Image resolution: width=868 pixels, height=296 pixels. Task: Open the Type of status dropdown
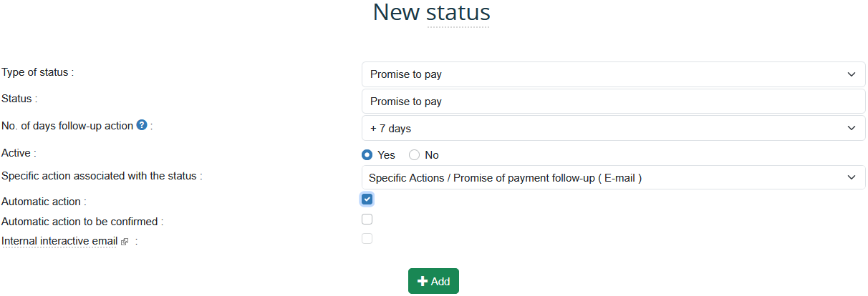point(613,74)
